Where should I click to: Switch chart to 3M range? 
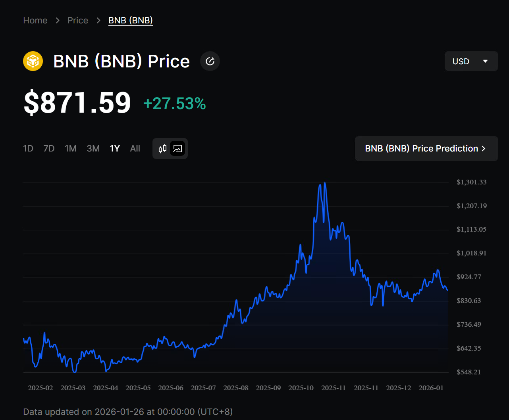93,149
